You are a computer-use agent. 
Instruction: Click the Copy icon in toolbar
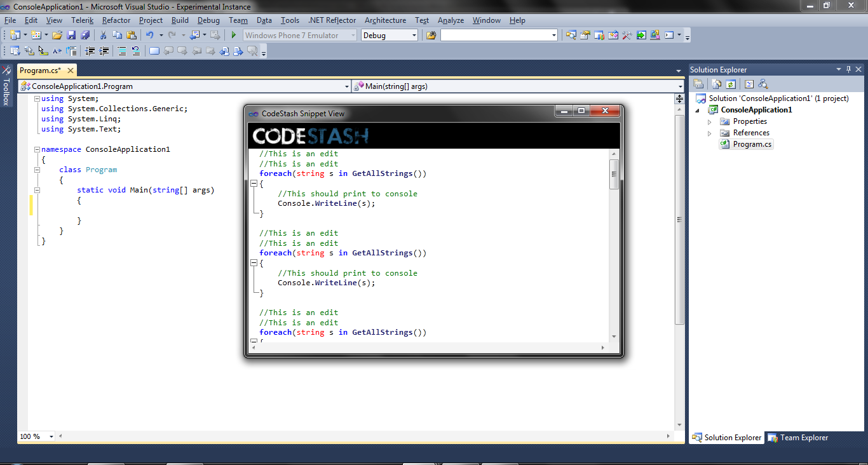(x=117, y=36)
